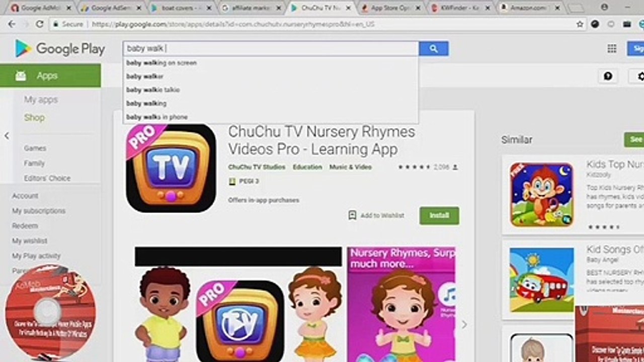Click the 'Offers in-app purchases' text
Image resolution: width=644 pixels, height=362 pixels.
tap(264, 200)
